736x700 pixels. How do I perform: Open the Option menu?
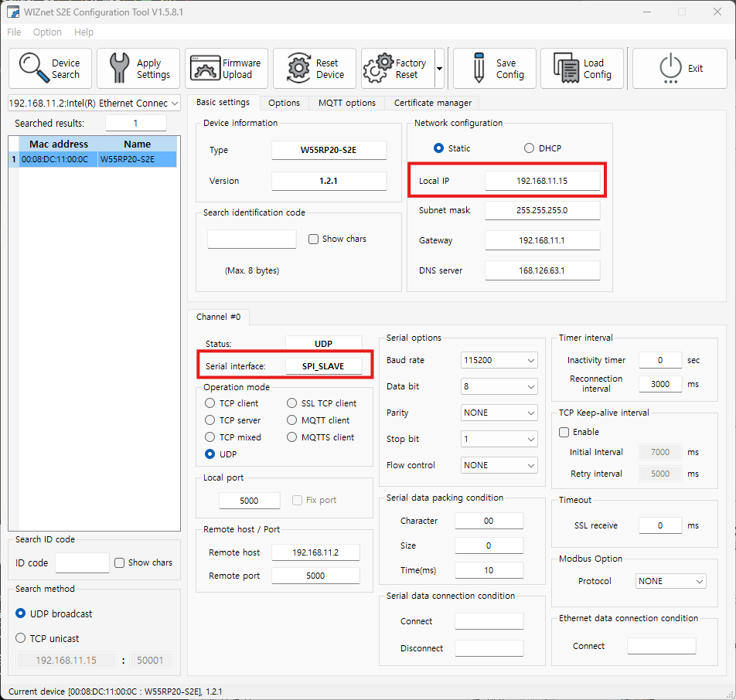click(47, 32)
